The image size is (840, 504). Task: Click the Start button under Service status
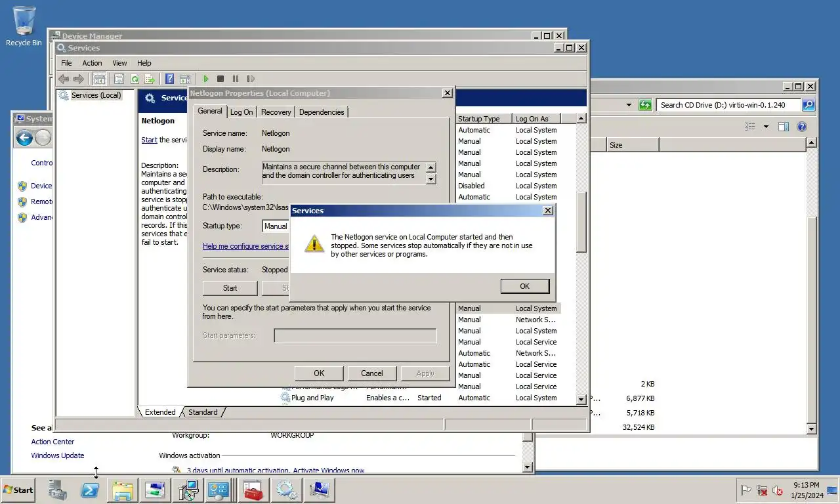230,288
